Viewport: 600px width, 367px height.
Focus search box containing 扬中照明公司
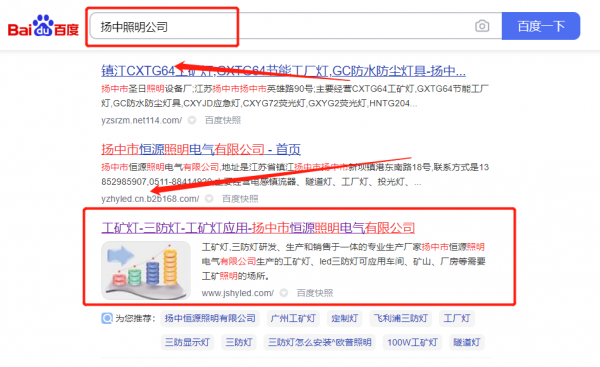click(x=295, y=26)
